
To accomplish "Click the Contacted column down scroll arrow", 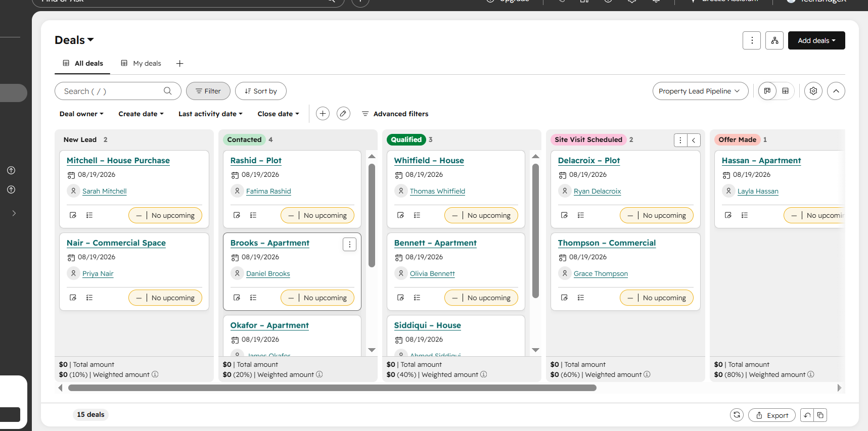I will (x=372, y=350).
